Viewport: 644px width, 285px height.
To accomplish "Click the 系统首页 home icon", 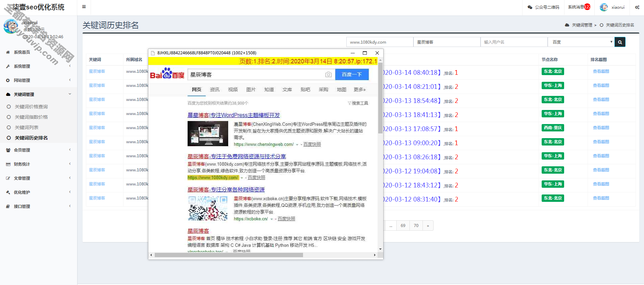I will (x=8, y=52).
